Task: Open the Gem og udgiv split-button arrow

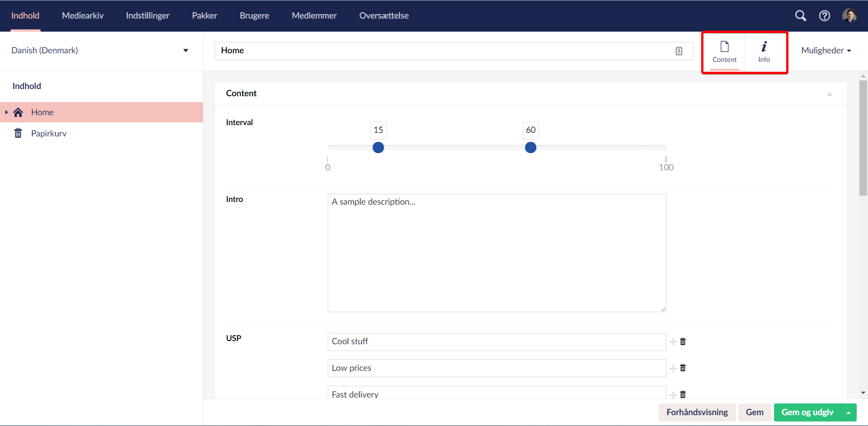Action: pos(849,412)
